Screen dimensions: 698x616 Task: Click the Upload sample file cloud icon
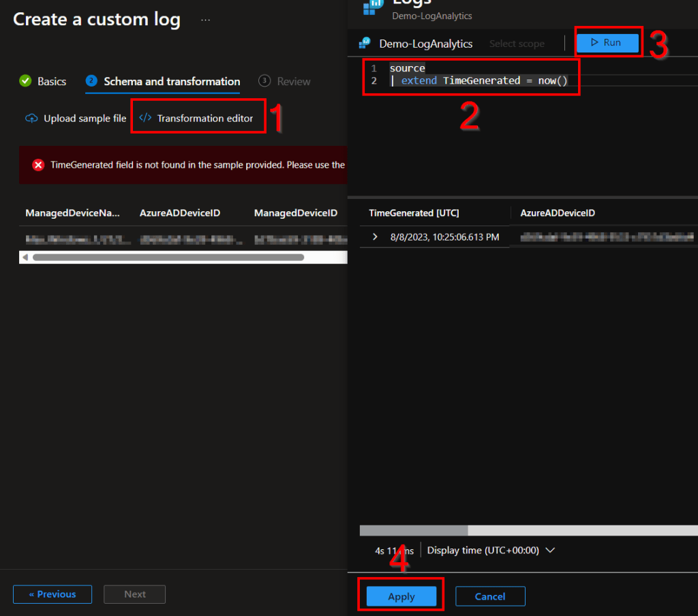(x=31, y=119)
